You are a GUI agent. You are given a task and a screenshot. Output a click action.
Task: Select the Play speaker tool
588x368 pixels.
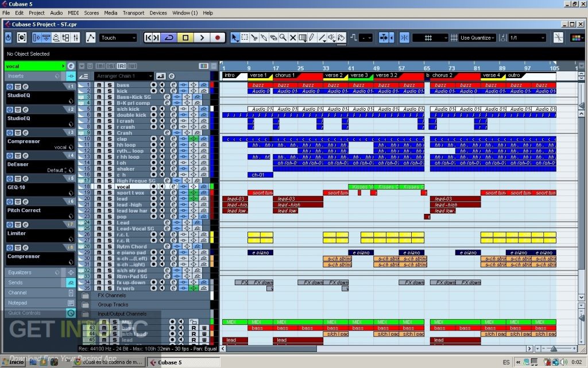[x=331, y=37]
